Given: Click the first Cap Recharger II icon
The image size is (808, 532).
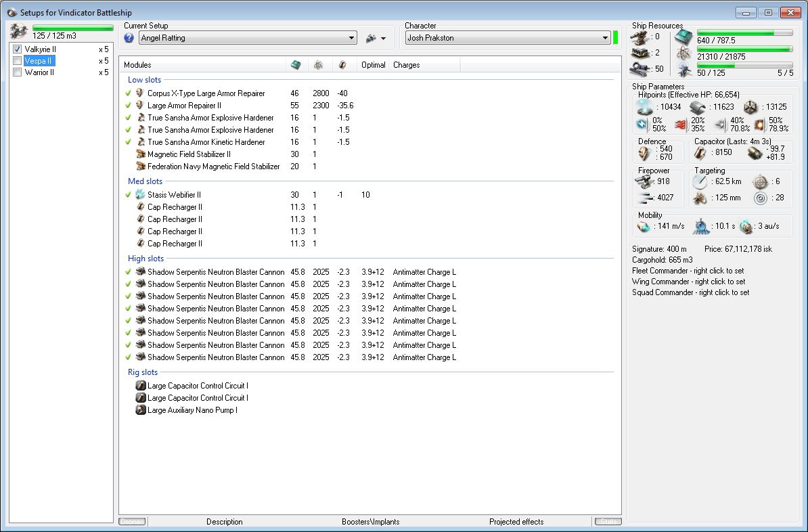Looking at the screenshot, I should coord(141,207).
